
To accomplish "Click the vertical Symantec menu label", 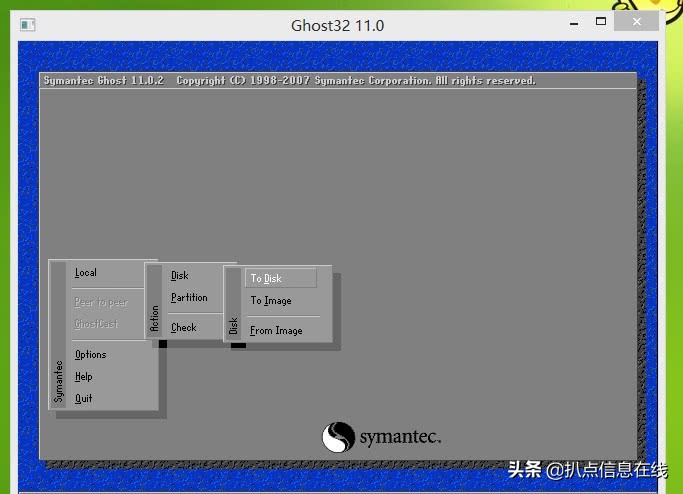I will click(x=58, y=381).
